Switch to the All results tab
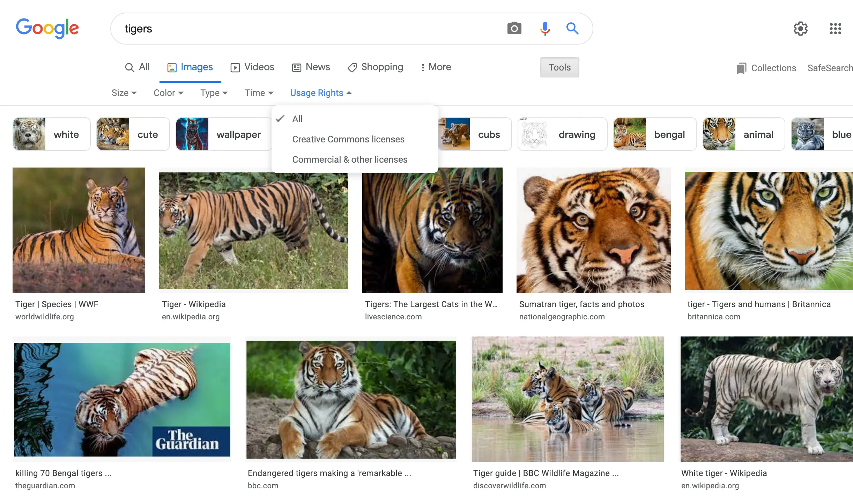853x504 pixels. pos(137,67)
